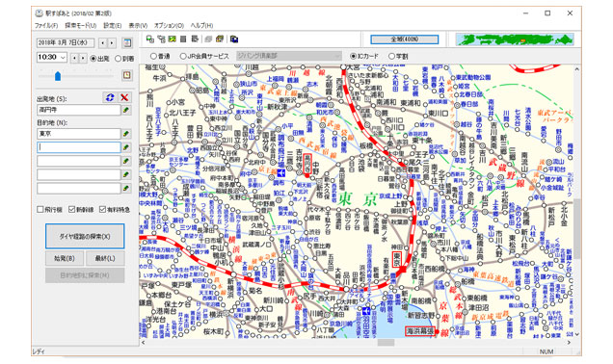613x364 pixels.
Task: Click the map's vertical scrollbar thumb
Action: [576, 228]
